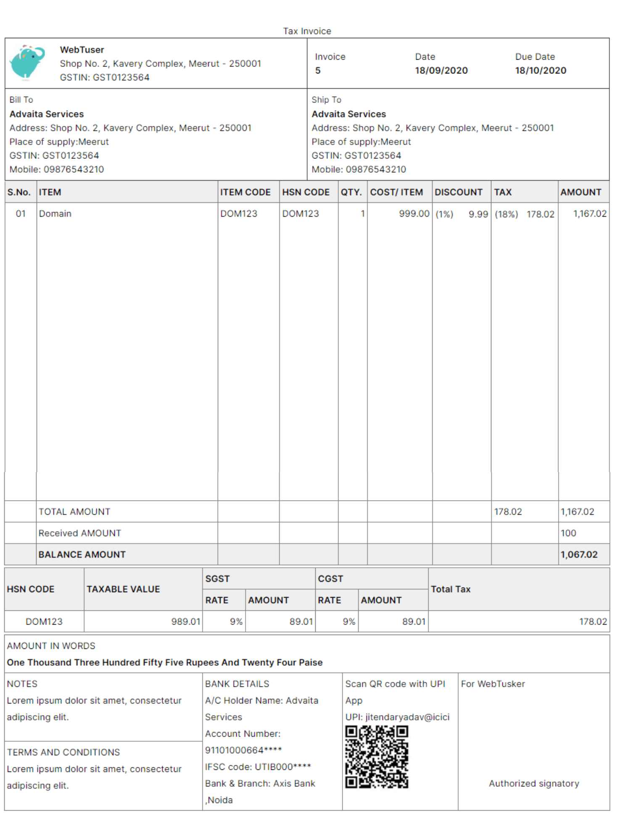Click the 'BALANCE AMOUNT' row label
The image size is (620, 840).
click(82, 555)
